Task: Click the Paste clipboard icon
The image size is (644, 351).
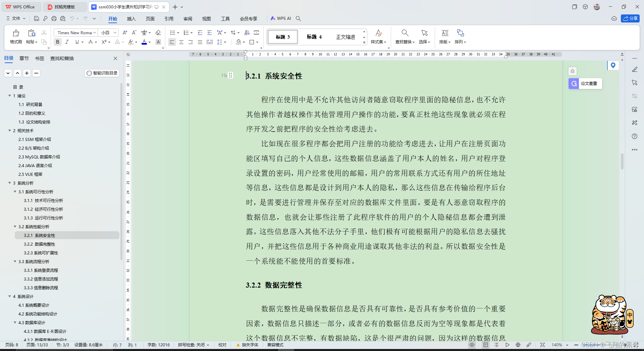Action: tap(32, 33)
